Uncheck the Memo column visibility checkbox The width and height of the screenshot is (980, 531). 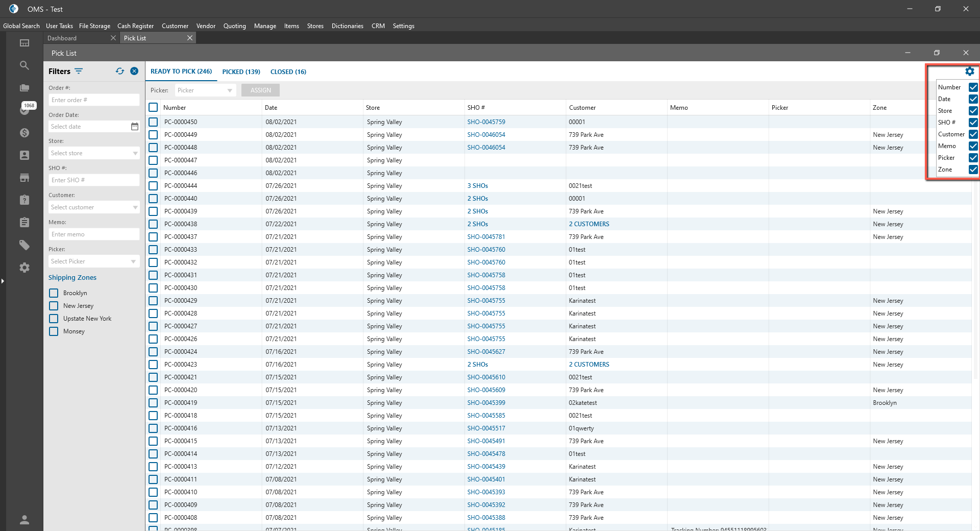point(973,146)
